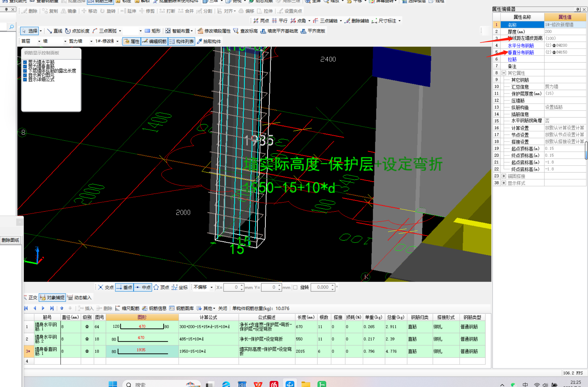Uncheck 显示详细公式 checkbox
588x387 pixels.
pos(25,79)
